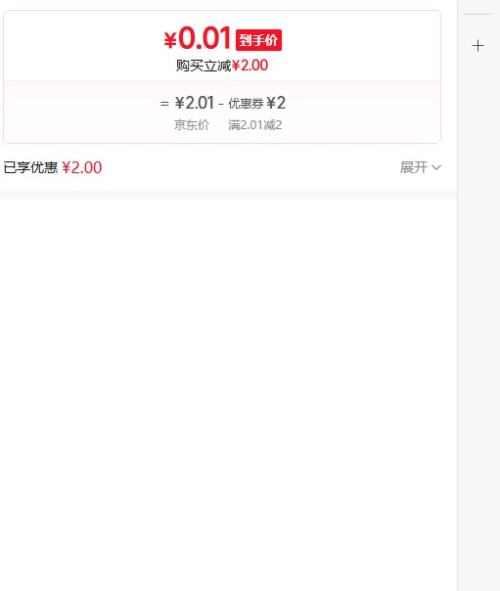Expand the 展开 discount details
This screenshot has width=500, height=591.
(420, 167)
